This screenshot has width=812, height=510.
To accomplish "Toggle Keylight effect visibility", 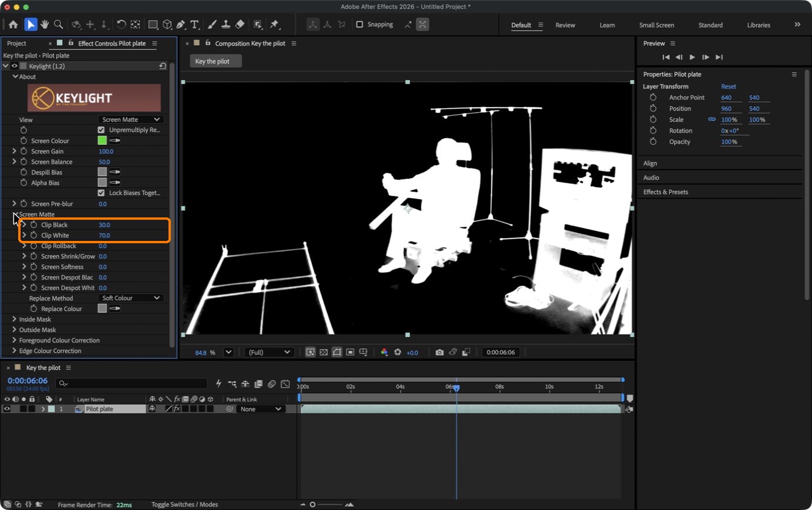I will [14, 66].
